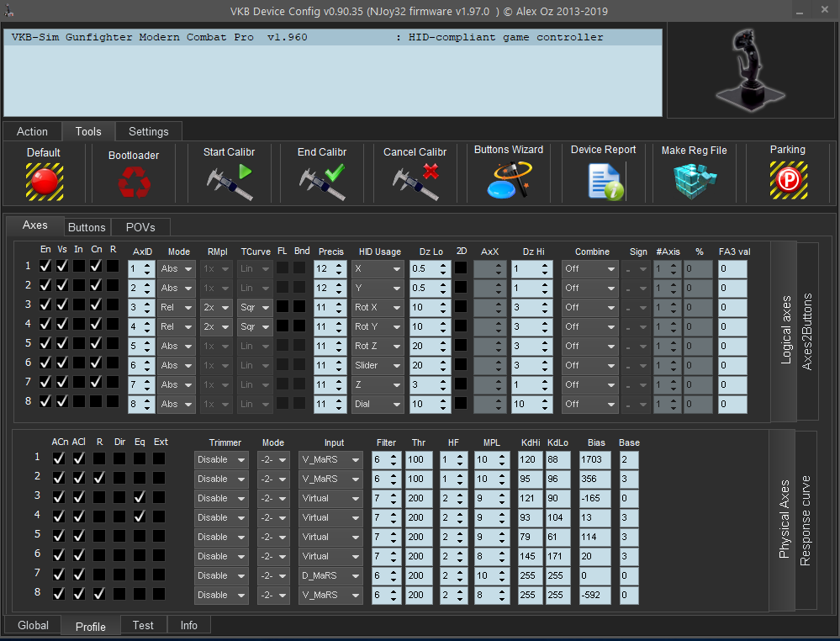
Task: Open the Device Report document icon
Action: pyautogui.click(x=604, y=181)
